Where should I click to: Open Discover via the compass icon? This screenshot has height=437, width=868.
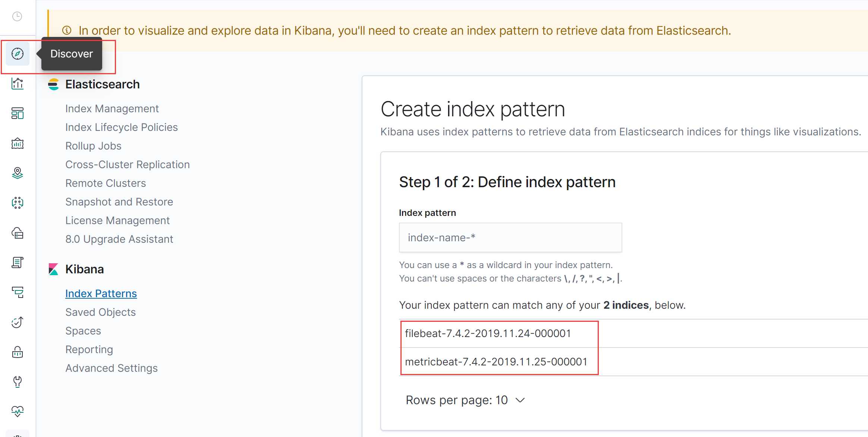(x=18, y=54)
